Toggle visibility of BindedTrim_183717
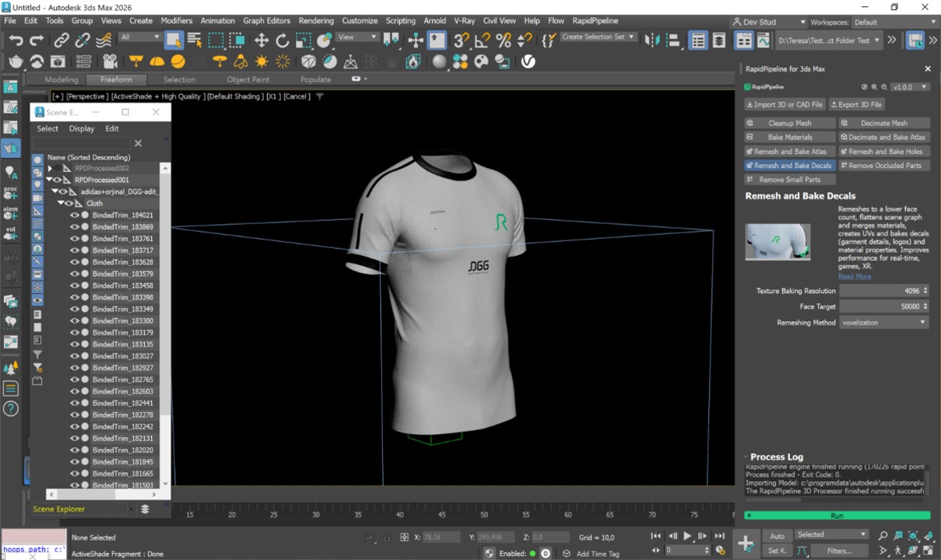The width and height of the screenshot is (941, 560). [x=75, y=250]
